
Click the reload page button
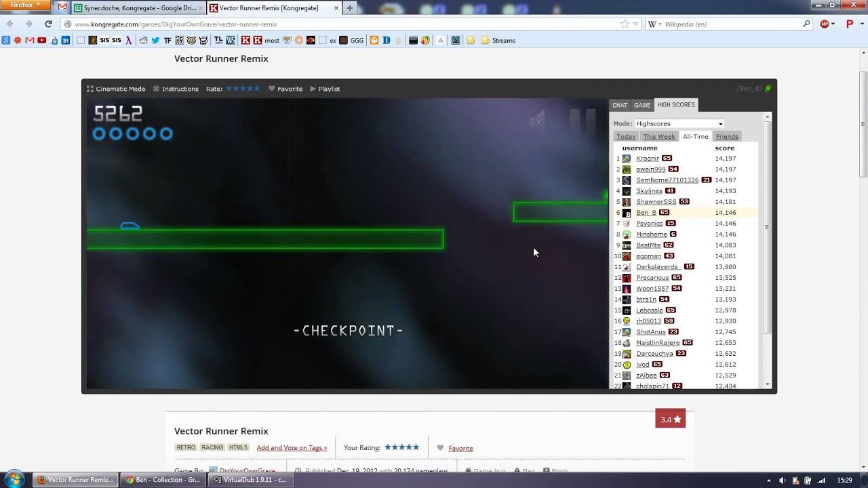point(48,24)
